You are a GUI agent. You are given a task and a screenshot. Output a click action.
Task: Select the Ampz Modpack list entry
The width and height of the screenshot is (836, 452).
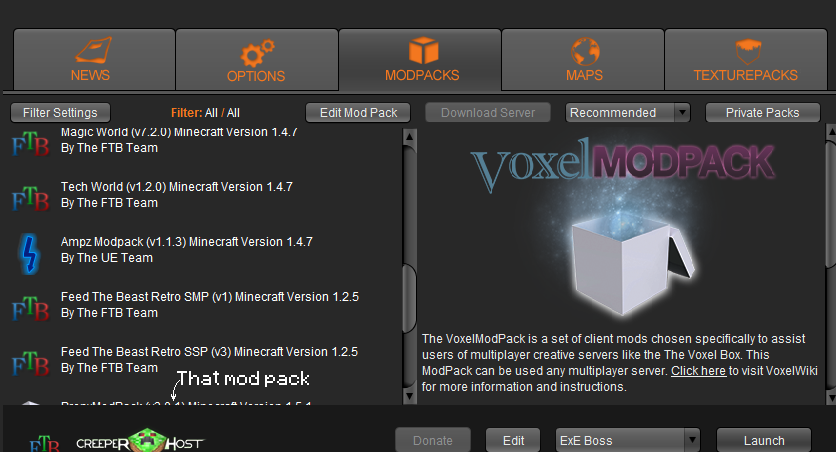tap(203, 250)
